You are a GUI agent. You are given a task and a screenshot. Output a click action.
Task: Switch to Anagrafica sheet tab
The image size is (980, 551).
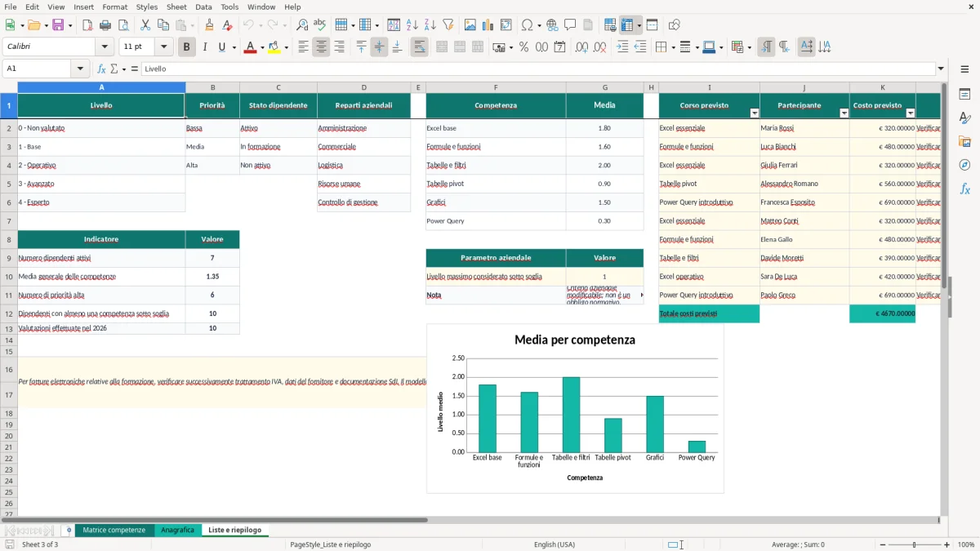[x=177, y=530]
